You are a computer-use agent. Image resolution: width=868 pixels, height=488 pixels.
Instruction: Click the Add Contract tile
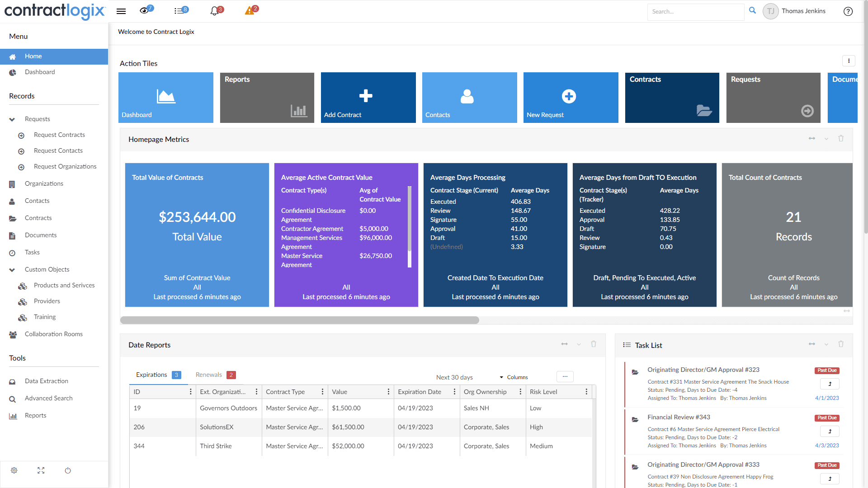(368, 97)
